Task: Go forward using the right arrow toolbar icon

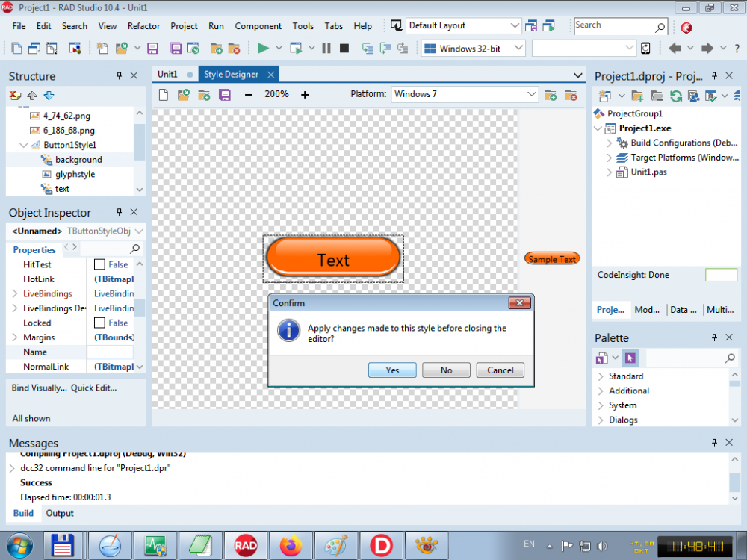Action: 707,48
